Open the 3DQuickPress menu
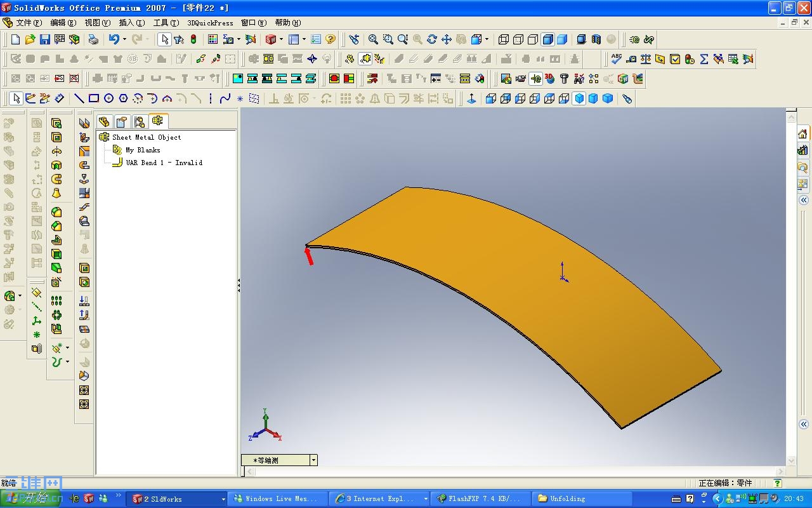The image size is (812, 508). point(210,23)
